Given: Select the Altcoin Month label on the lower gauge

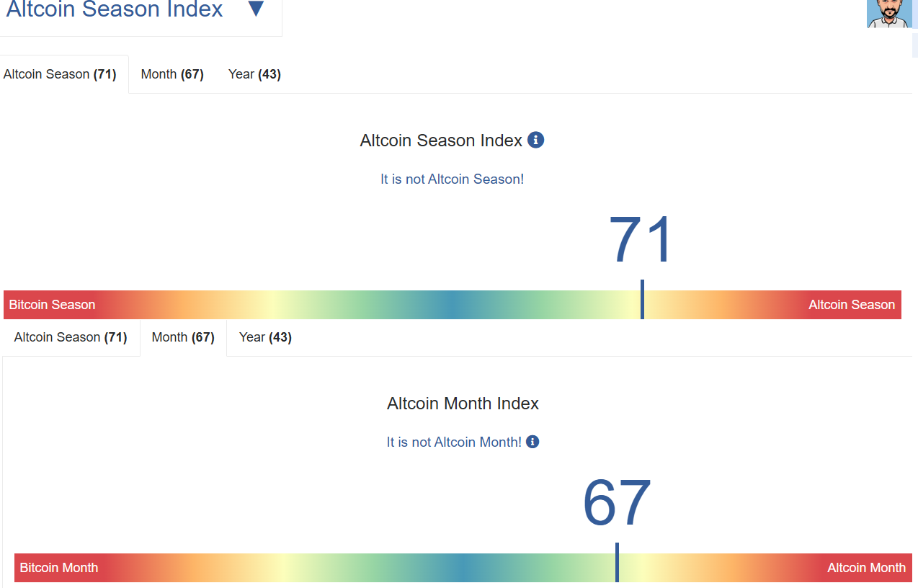Looking at the screenshot, I should (866, 568).
